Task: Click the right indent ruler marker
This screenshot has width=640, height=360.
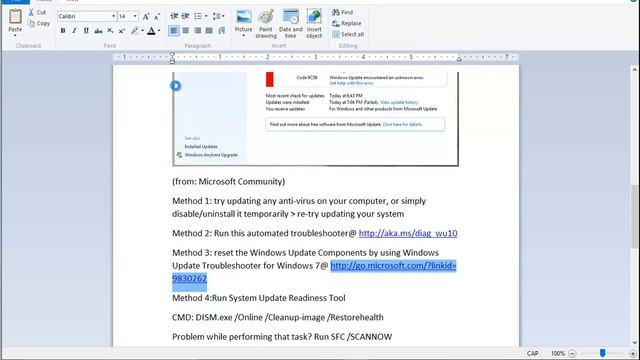Action: tap(459, 59)
